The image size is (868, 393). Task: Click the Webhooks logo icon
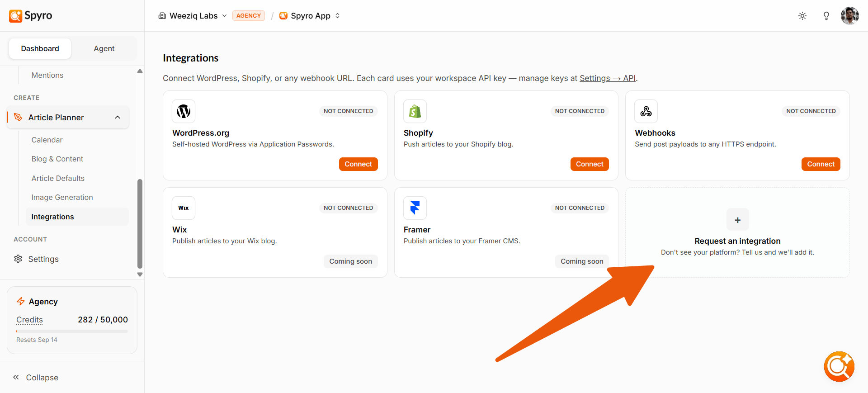(646, 111)
